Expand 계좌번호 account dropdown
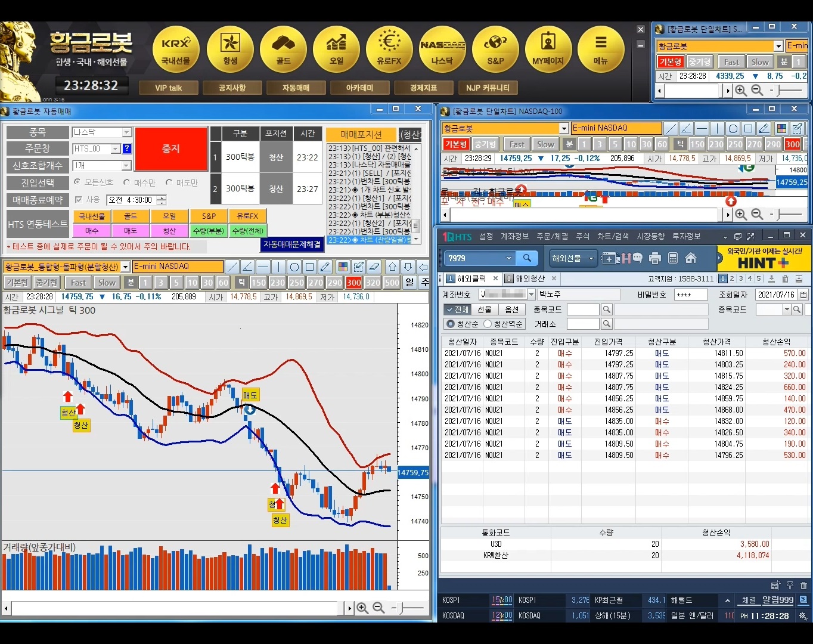The width and height of the screenshot is (813, 644). coord(531,295)
